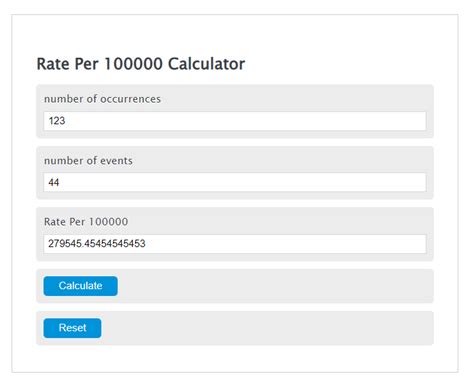The height and width of the screenshot is (391, 474).
Task: Click the 'number of events' label
Action: (88, 161)
